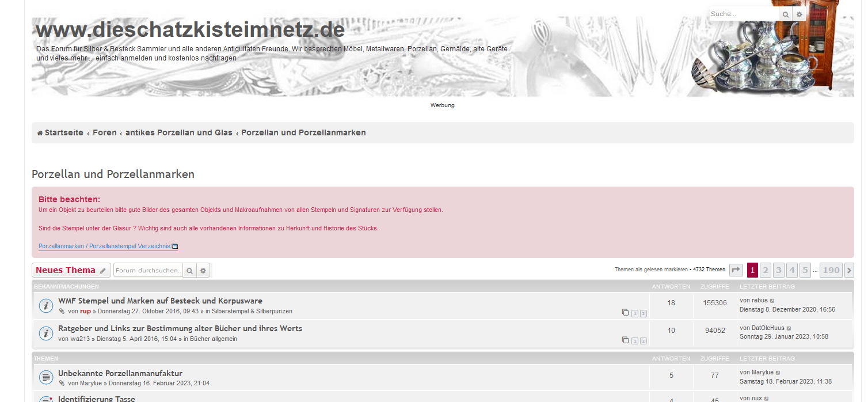Open antikes Porzellan und Glas breadcrumb
The height and width of the screenshot is (402, 868).
(179, 132)
